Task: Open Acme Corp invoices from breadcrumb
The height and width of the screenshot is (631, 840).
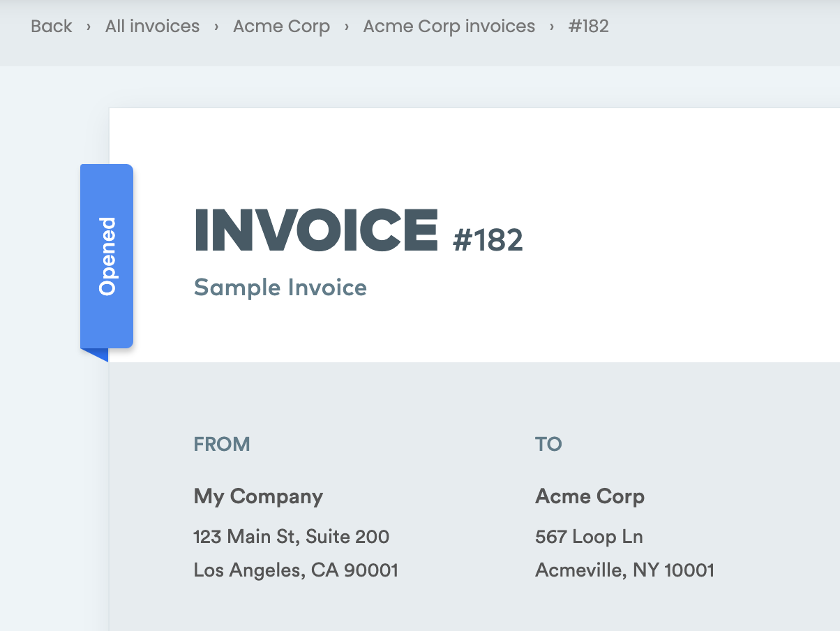Action: (x=449, y=26)
